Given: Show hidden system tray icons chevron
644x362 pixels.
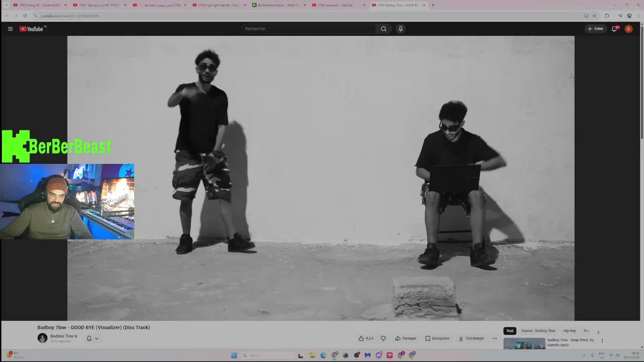Looking at the screenshot, I should click(x=585, y=355).
